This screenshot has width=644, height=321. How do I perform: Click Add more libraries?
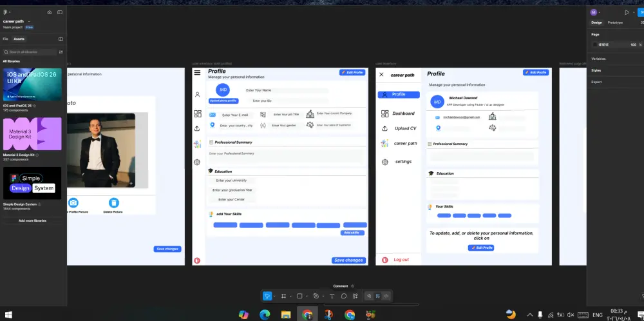(x=32, y=220)
